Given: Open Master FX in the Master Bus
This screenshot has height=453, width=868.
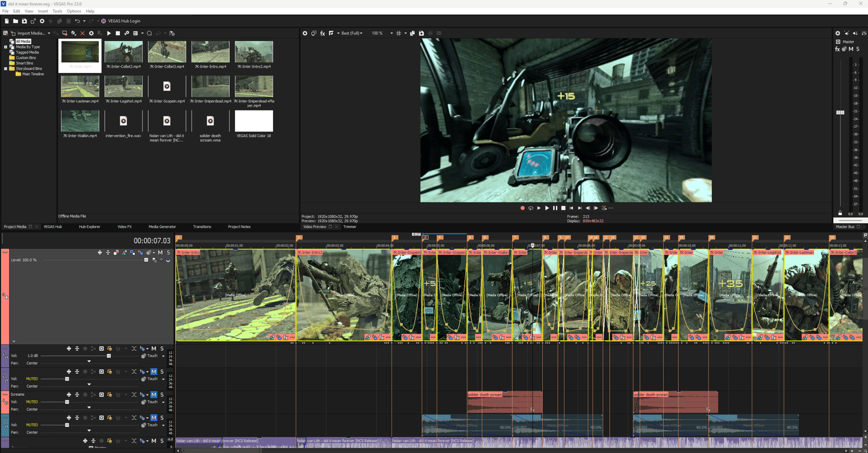Looking at the screenshot, I should (837, 49).
